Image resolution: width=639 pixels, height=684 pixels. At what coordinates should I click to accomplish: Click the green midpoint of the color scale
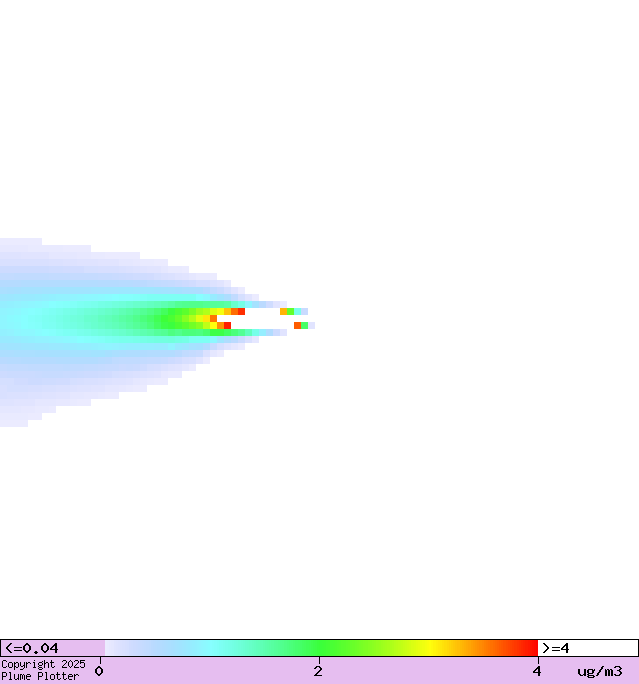(321, 648)
